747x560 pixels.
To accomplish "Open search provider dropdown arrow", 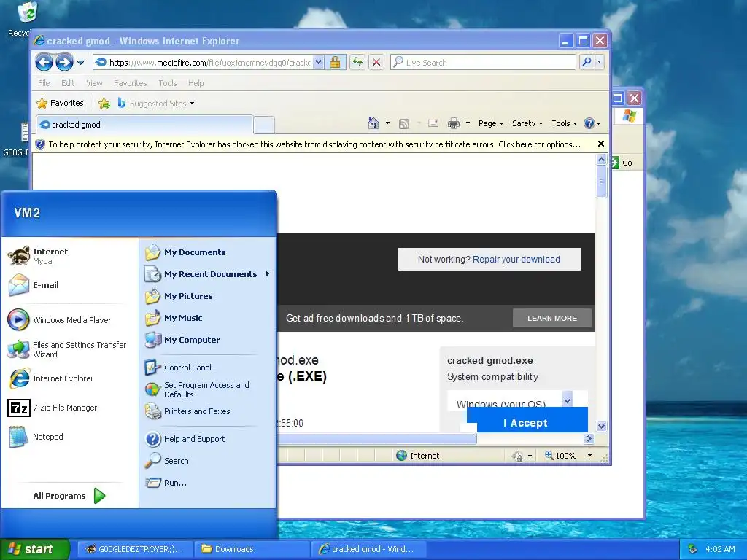I will 600,62.
